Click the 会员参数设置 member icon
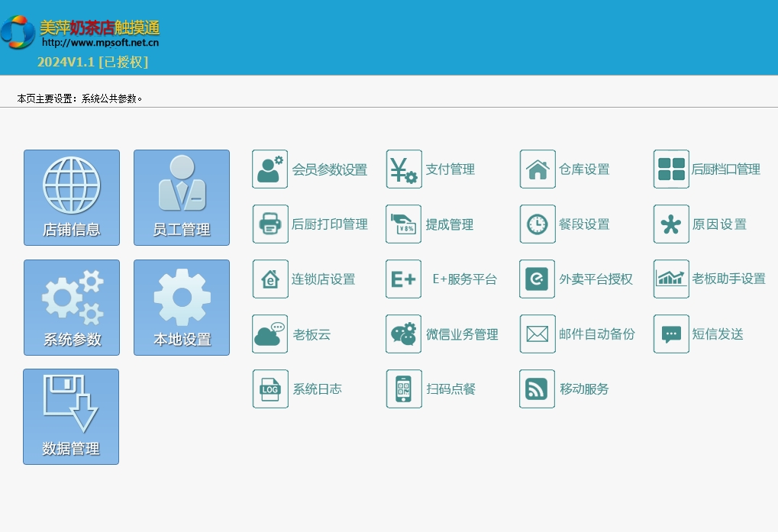The image size is (778, 532). tap(270, 169)
